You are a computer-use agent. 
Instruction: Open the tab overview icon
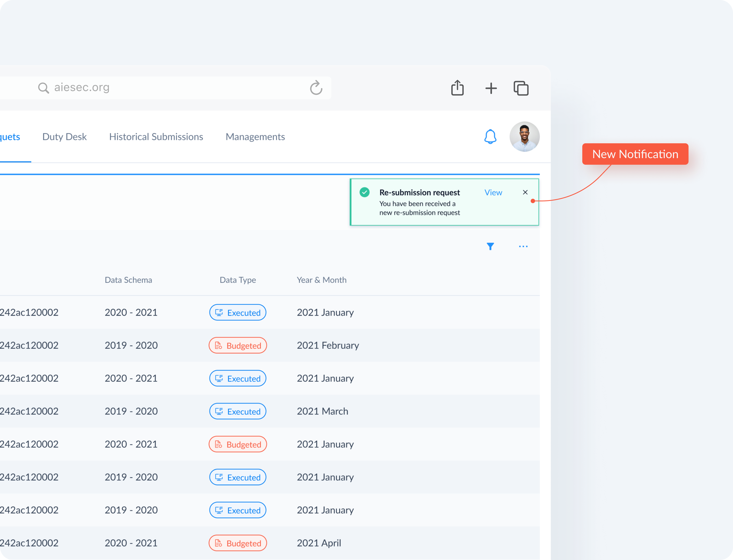tap(521, 88)
